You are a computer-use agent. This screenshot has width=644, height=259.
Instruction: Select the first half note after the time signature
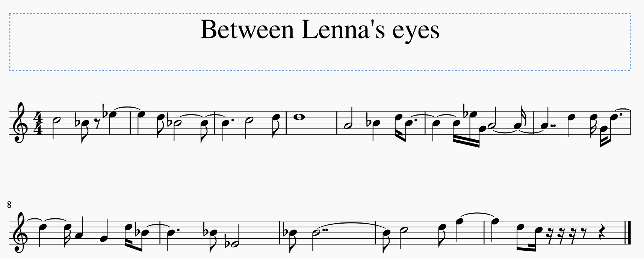pos(56,120)
